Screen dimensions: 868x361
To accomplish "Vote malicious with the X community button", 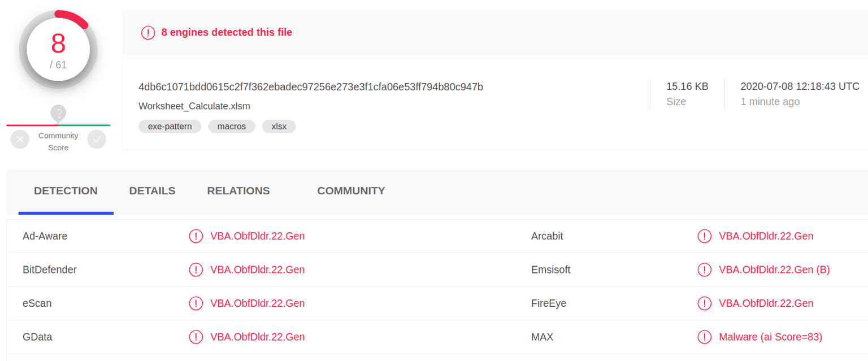I will coord(20,139).
